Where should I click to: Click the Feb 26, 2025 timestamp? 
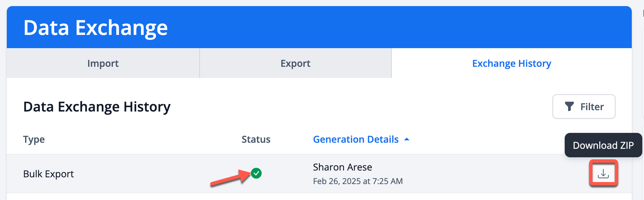click(x=358, y=181)
